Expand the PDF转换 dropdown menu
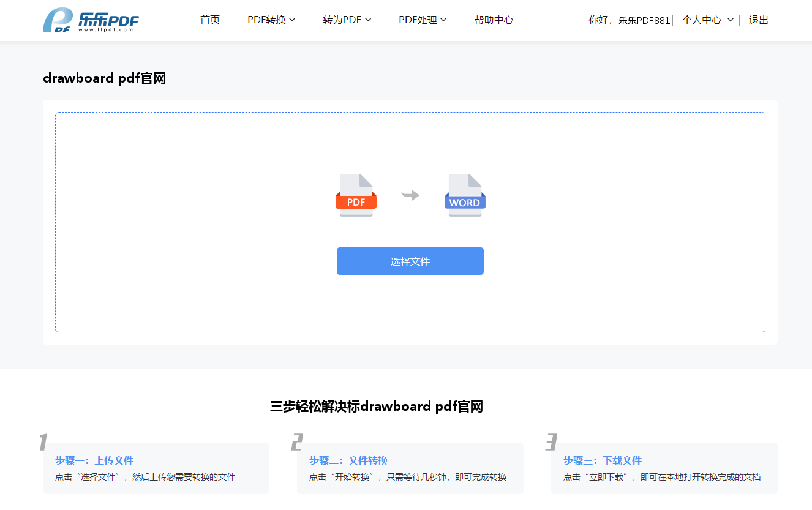Screen dimensions: 812x510 [x=271, y=20]
